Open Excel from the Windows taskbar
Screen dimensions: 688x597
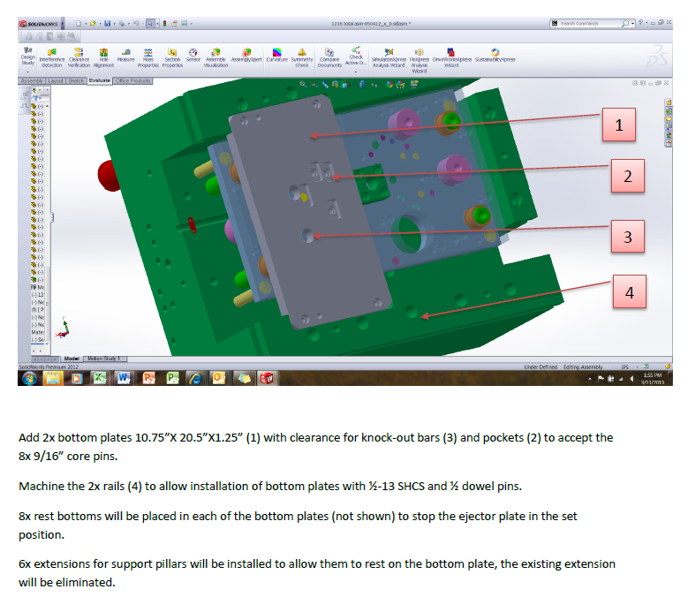click(x=101, y=378)
